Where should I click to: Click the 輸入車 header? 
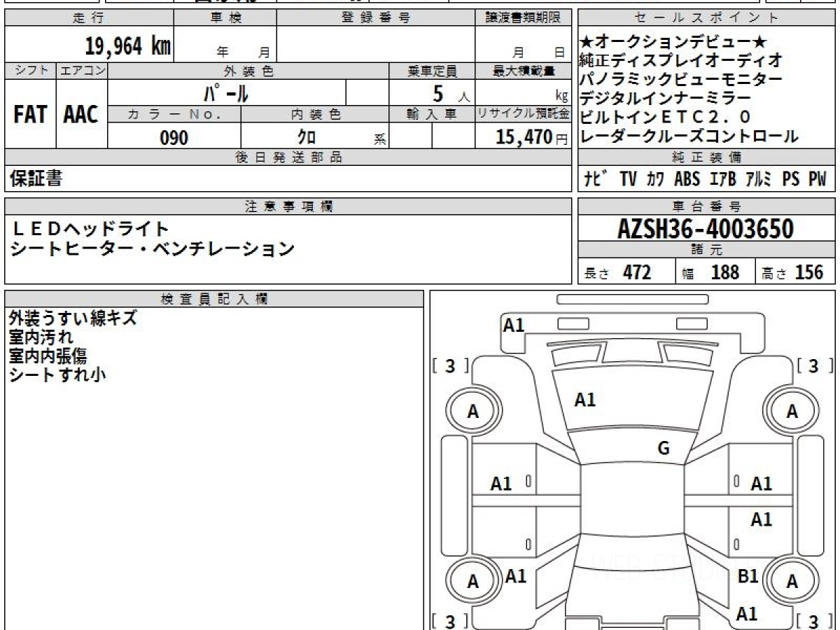click(432, 114)
